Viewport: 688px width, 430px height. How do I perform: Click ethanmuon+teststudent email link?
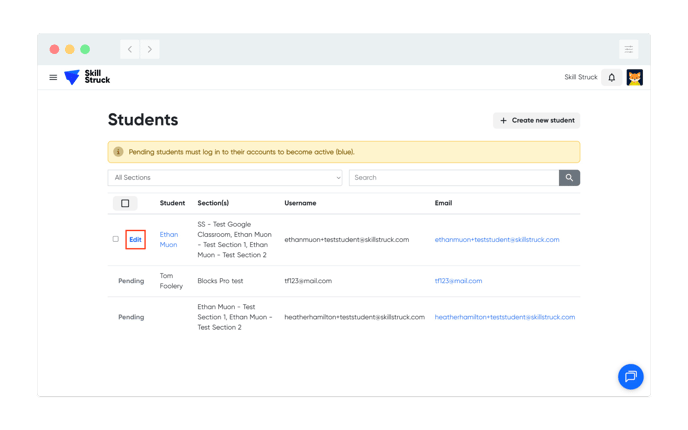pos(496,240)
